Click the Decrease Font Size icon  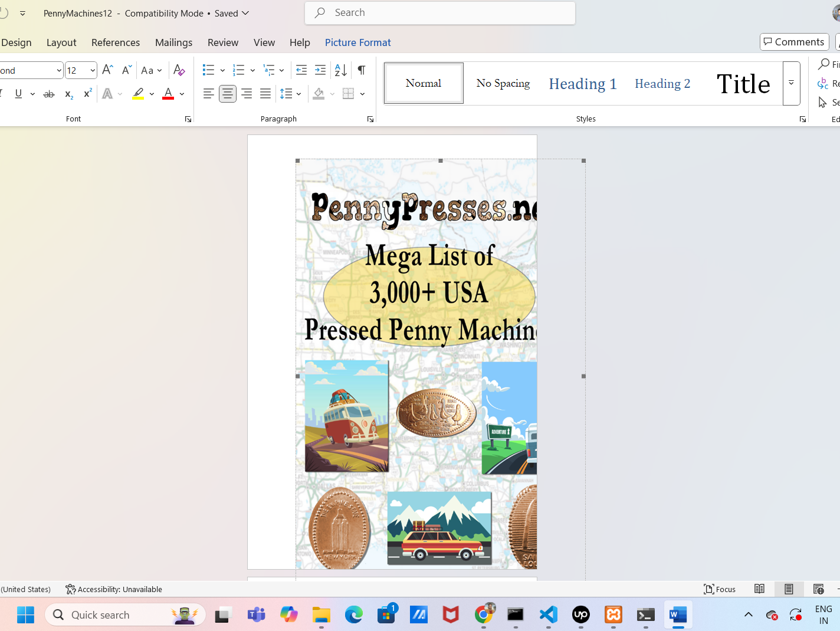point(126,70)
